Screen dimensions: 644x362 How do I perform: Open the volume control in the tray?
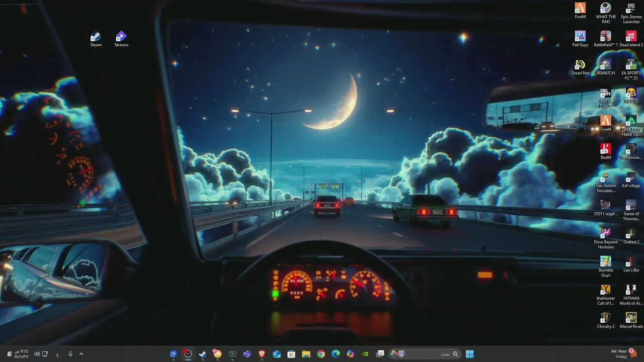[36, 354]
